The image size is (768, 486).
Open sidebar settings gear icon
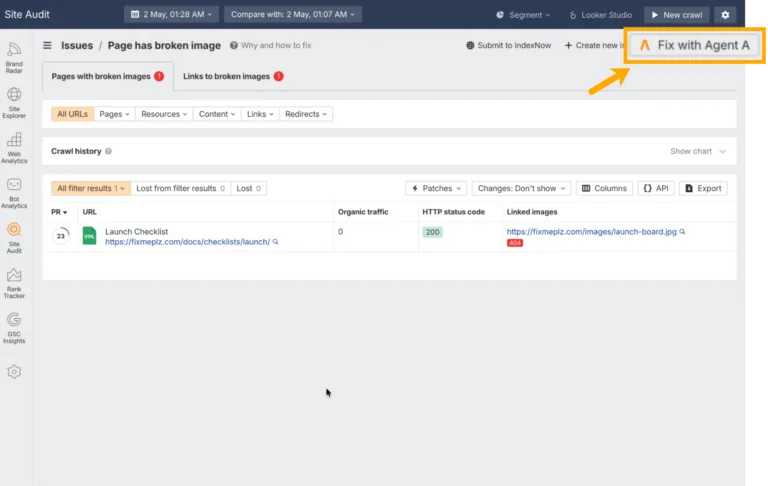(x=14, y=372)
